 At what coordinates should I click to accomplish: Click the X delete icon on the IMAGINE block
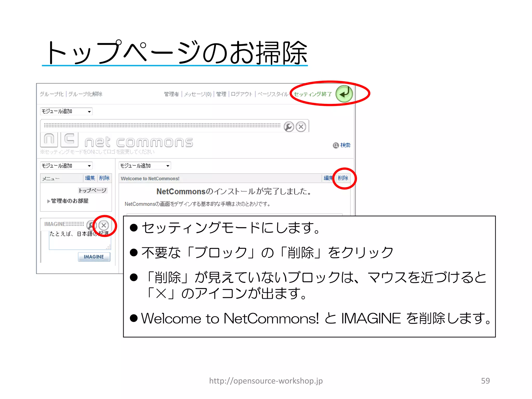[104, 225]
